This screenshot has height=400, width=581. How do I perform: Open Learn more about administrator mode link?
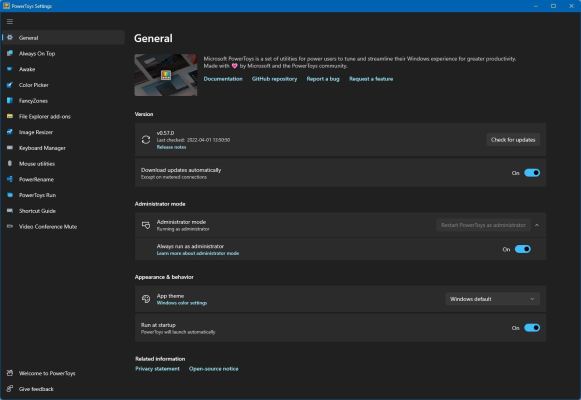(x=197, y=253)
